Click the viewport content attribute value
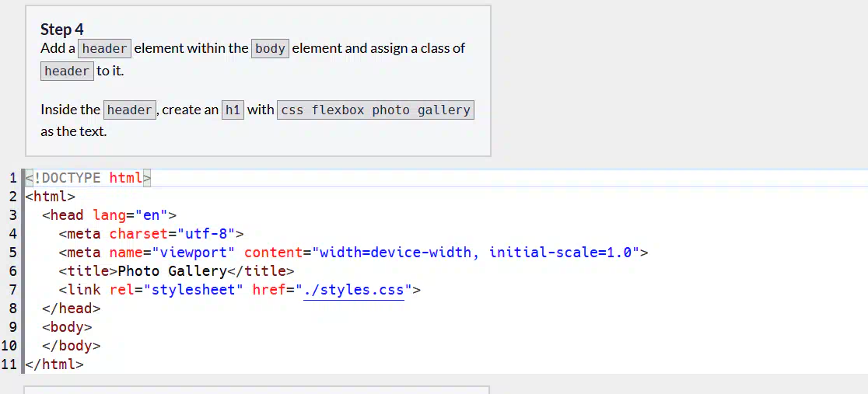Screen dimensions: 868x394 tap(476, 253)
